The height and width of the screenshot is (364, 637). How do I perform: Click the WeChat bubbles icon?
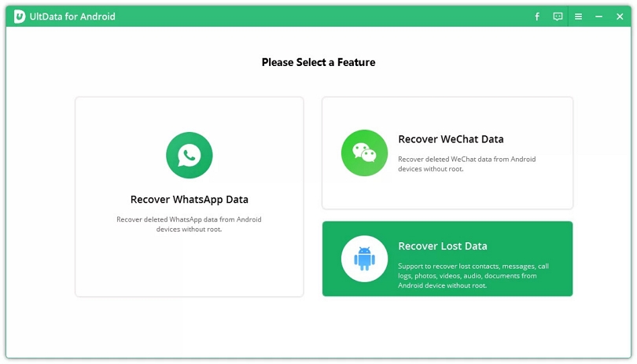(364, 153)
